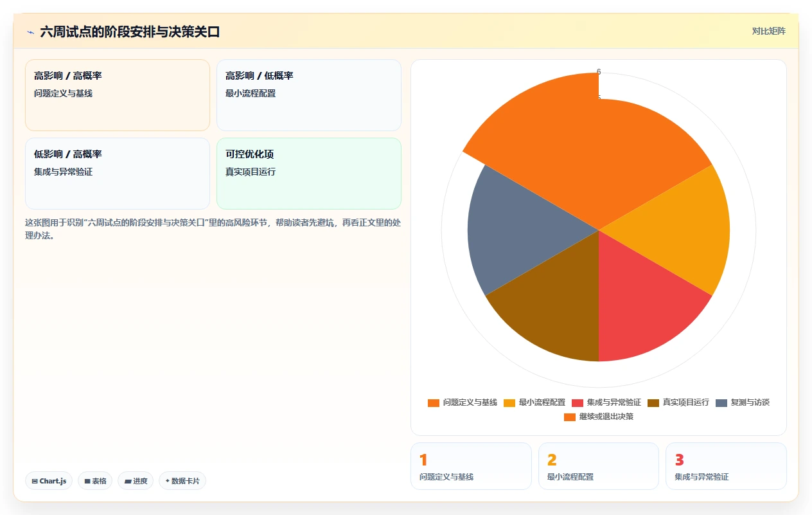Toggle 问题定义与基线 legend swatch
Image resolution: width=812 pixels, height=515 pixels.
pyautogui.click(x=434, y=402)
